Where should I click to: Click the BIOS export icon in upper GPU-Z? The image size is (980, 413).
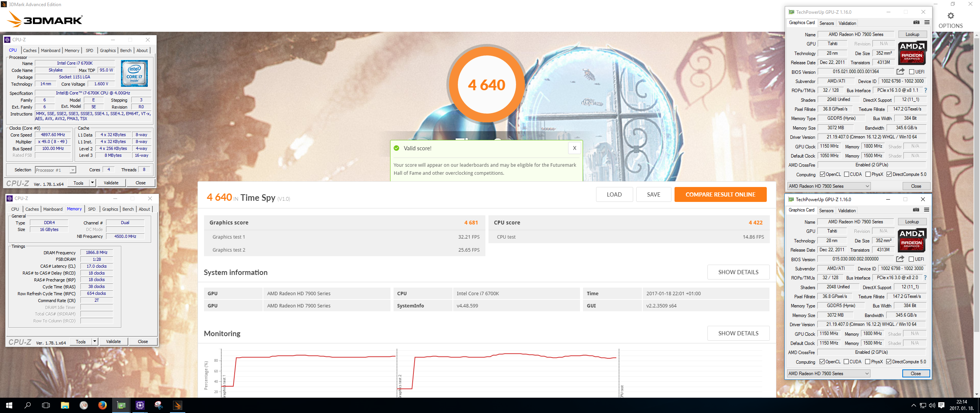coord(900,72)
